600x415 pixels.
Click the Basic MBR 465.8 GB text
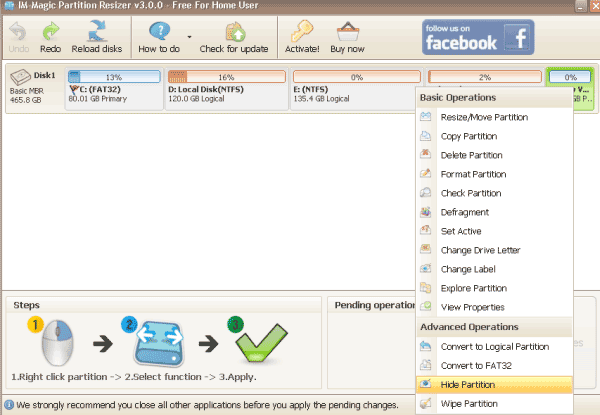(26, 96)
